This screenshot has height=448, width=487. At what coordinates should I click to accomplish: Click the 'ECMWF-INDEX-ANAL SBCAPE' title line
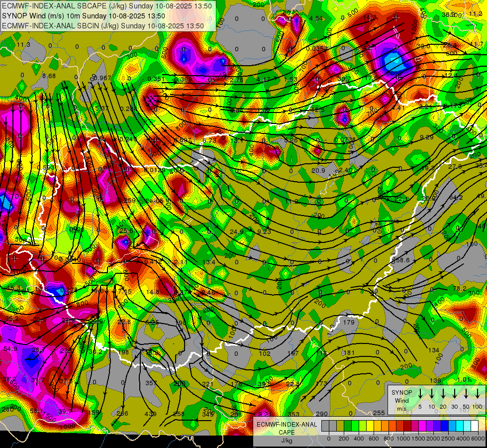106,6
